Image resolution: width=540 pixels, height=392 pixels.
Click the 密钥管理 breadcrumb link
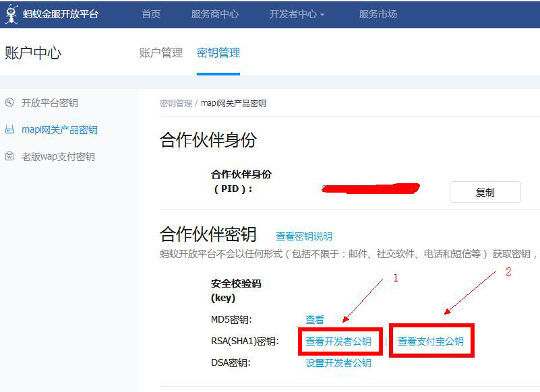176,103
